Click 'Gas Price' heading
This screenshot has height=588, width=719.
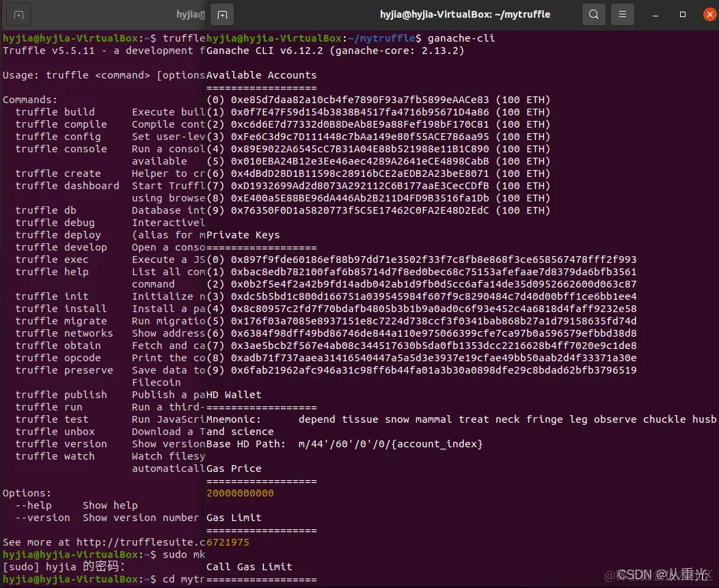pyautogui.click(x=234, y=468)
